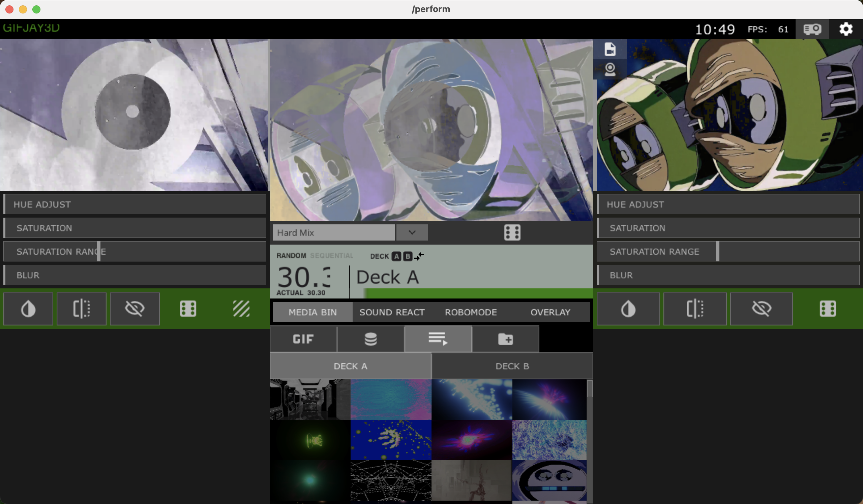Switch to the SOUND REACT tab
Viewport: 863px width, 504px height.
(392, 312)
